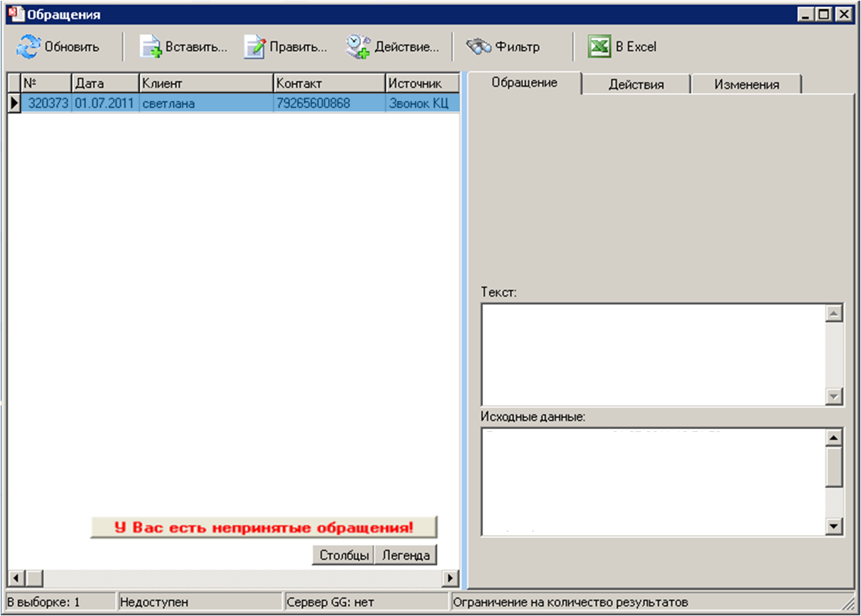Sort by the Клиент column header

pyautogui.click(x=206, y=83)
